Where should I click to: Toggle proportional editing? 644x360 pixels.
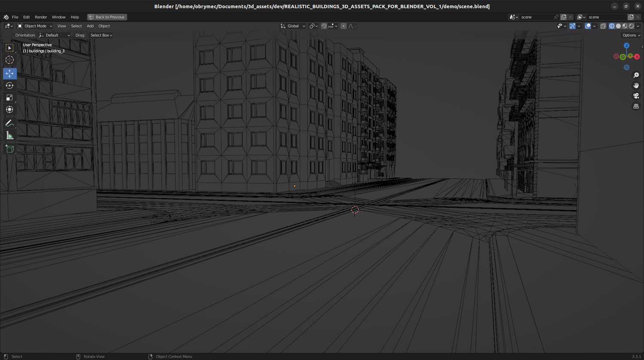tap(343, 26)
